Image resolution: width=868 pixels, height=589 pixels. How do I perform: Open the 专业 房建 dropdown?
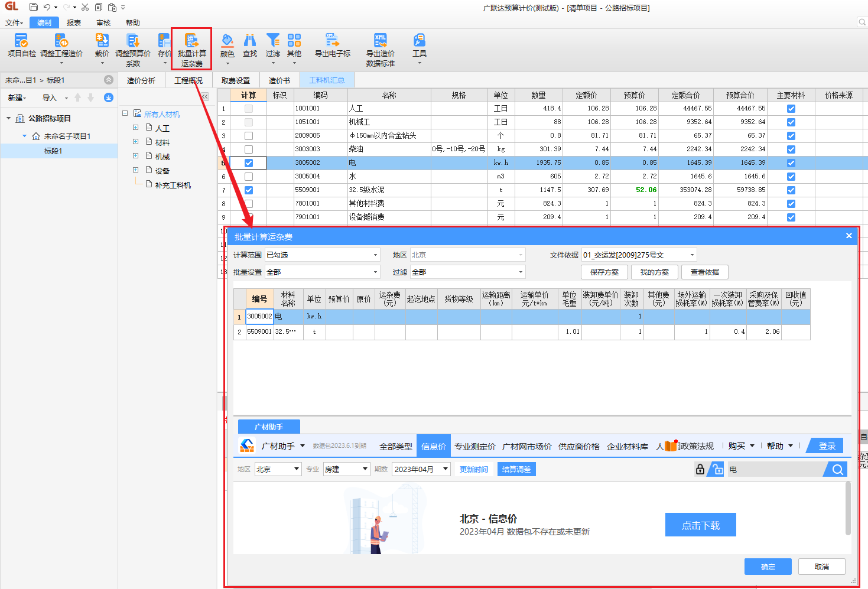346,469
